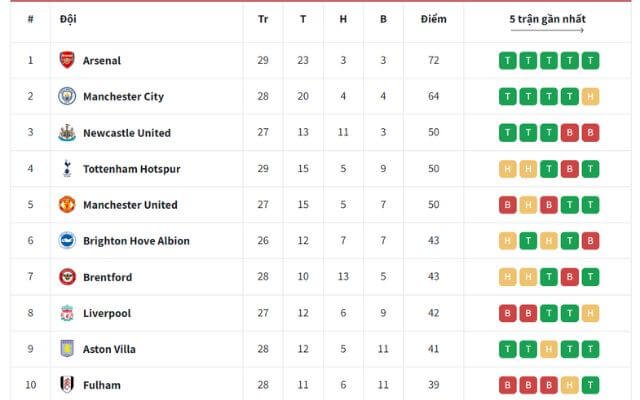The width and height of the screenshot is (640, 400).
Task: Click the Tr matches-played column header
Action: point(262,19)
